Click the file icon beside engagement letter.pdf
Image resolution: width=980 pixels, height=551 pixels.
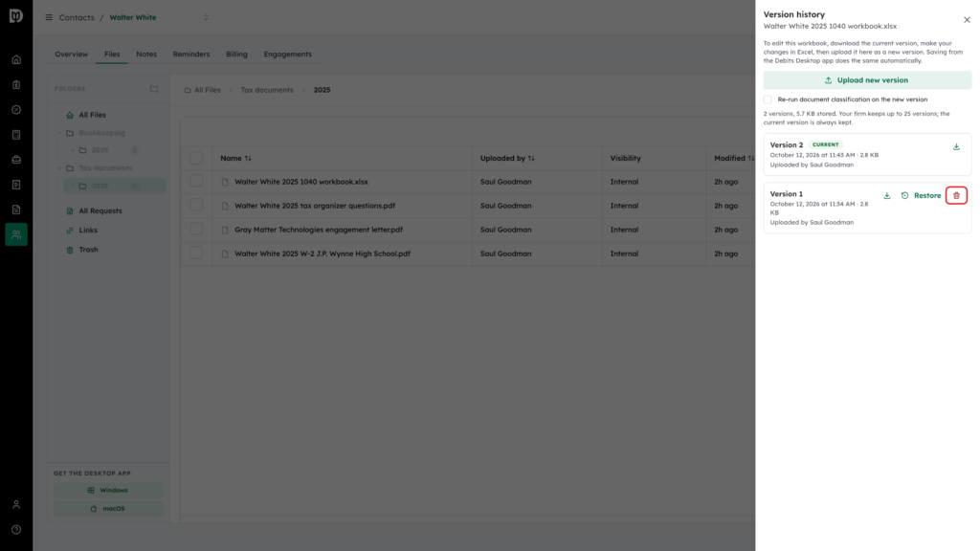225,230
